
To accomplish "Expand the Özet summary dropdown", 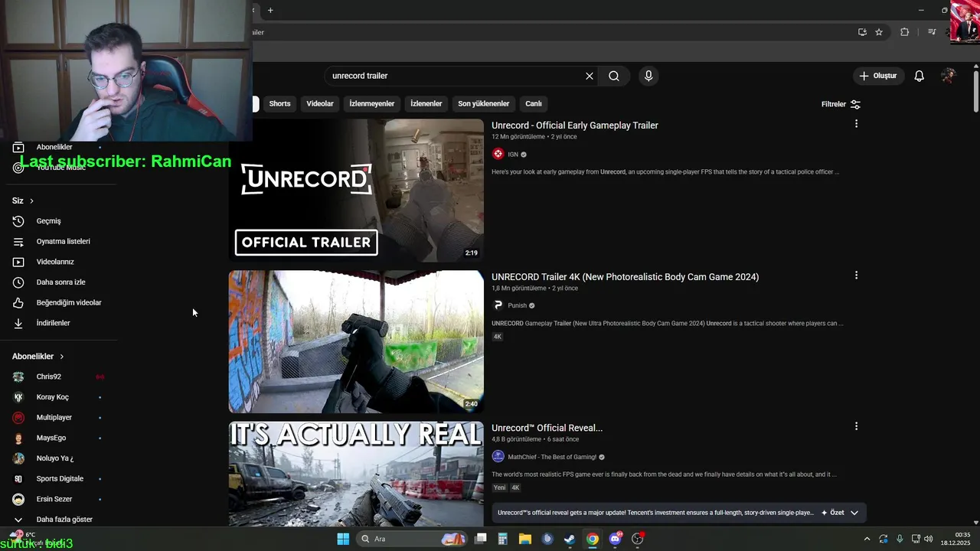I will pos(854,513).
